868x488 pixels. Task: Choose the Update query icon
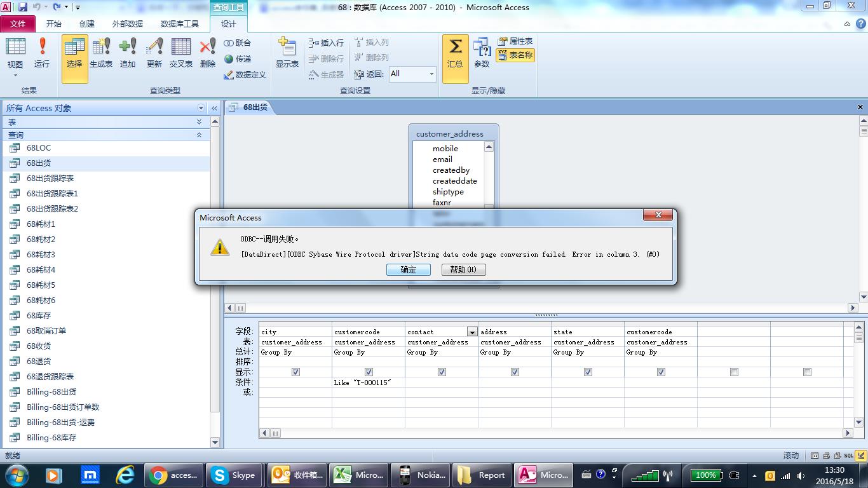(x=154, y=53)
